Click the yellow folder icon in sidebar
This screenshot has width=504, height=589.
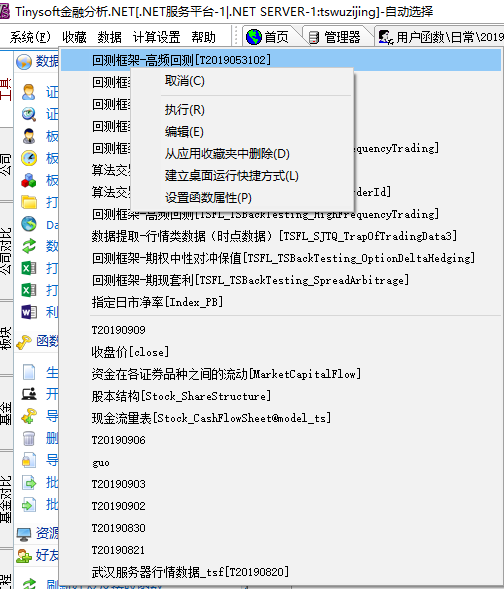[29, 202]
